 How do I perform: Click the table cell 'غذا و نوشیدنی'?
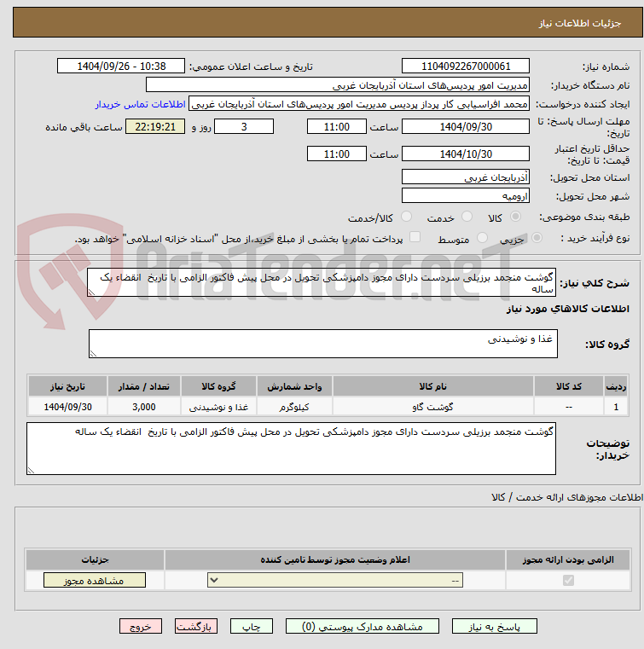coord(218,407)
